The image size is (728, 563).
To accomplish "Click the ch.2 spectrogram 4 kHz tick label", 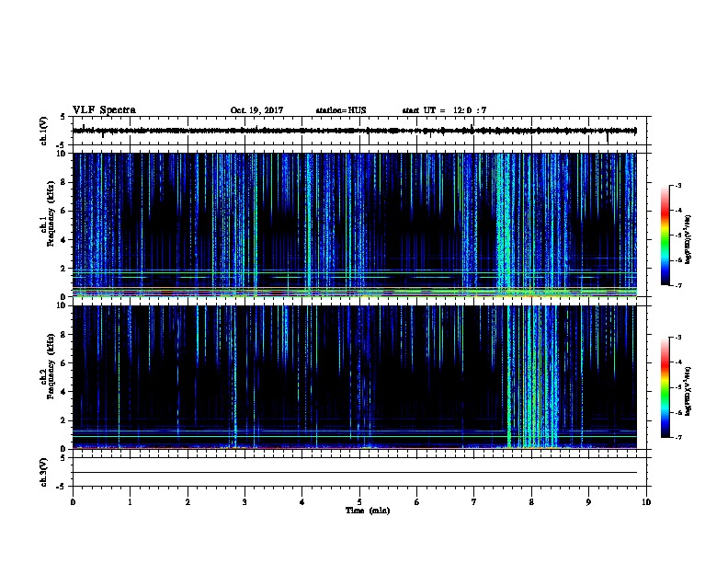I will tap(64, 392).
